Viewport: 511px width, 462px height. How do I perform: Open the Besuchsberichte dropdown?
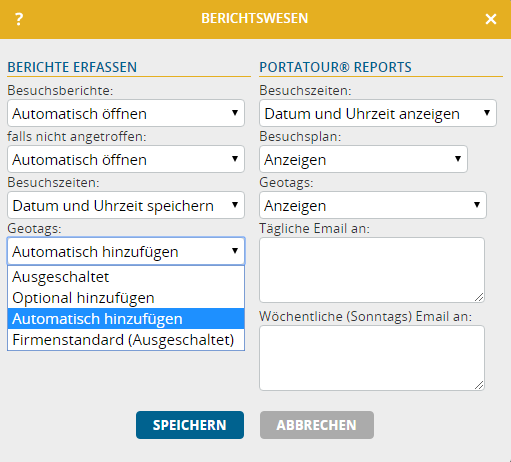[126, 113]
